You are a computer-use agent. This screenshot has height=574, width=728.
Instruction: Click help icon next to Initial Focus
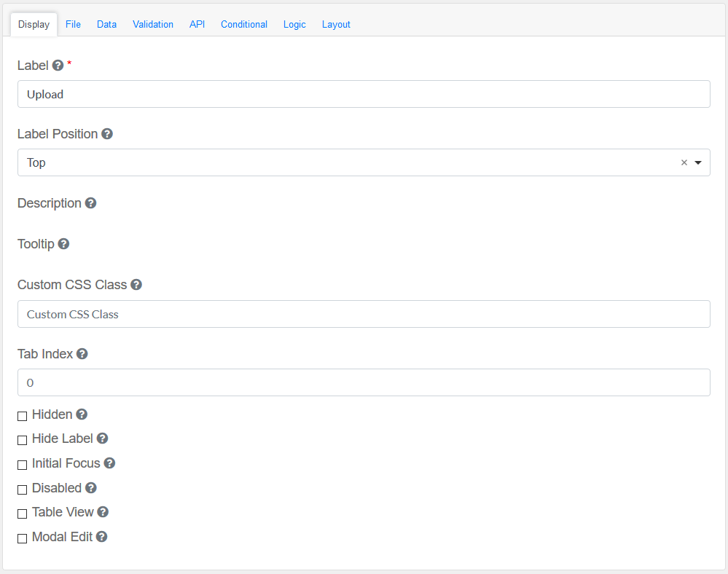point(109,463)
